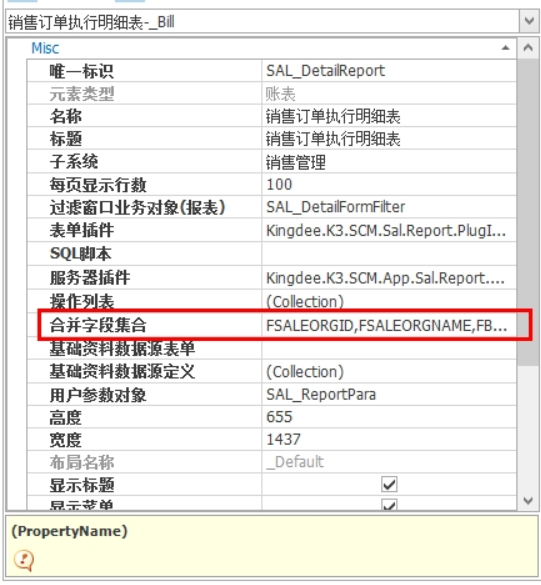Toggle the 显示标题 checkbox
The width and height of the screenshot is (541, 585).
point(389,484)
